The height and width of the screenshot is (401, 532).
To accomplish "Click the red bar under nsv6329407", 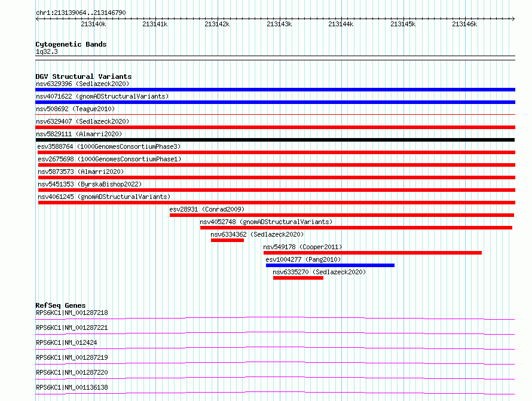I will pyautogui.click(x=275, y=127).
